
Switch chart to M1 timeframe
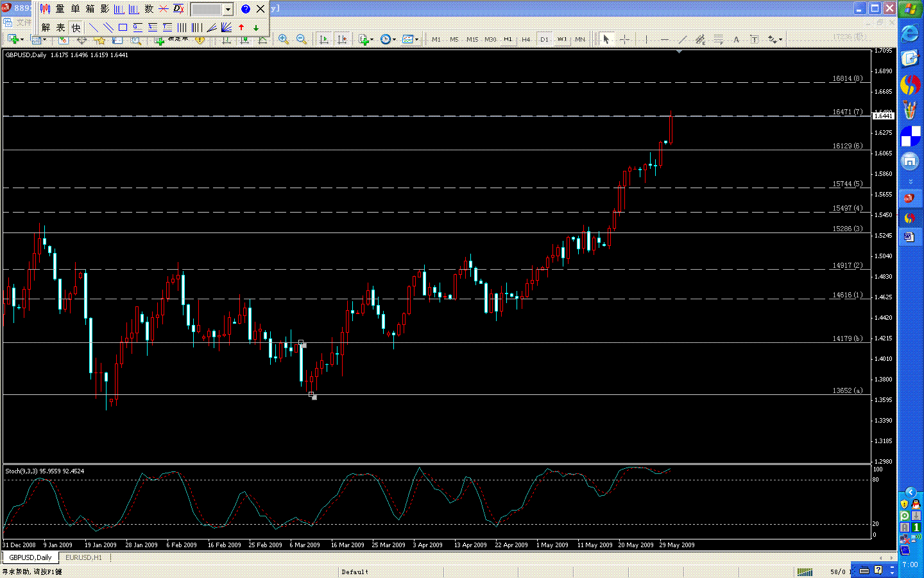(436, 40)
